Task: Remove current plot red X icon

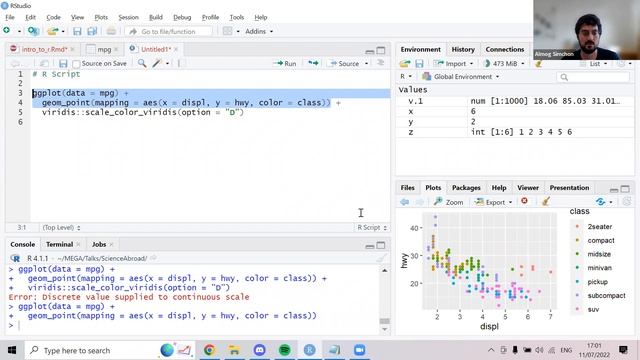Action: pyautogui.click(x=524, y=201)
